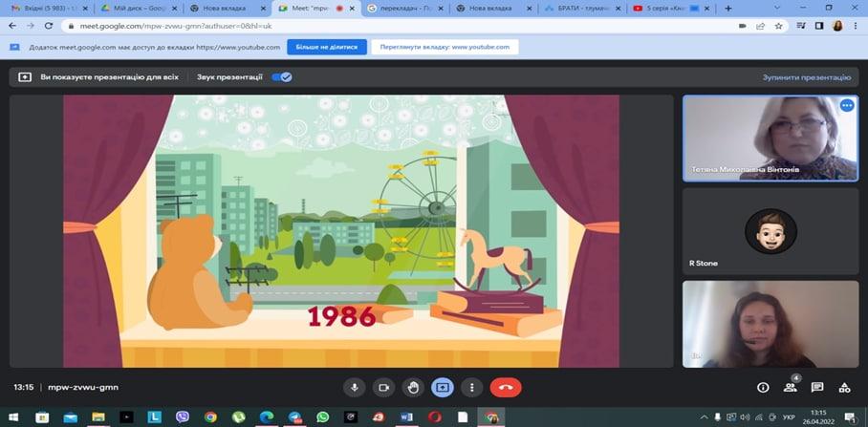Open the meeting details info icon
Screen dimensions: 868x427
pyautogui.click(x=763, y=388)
